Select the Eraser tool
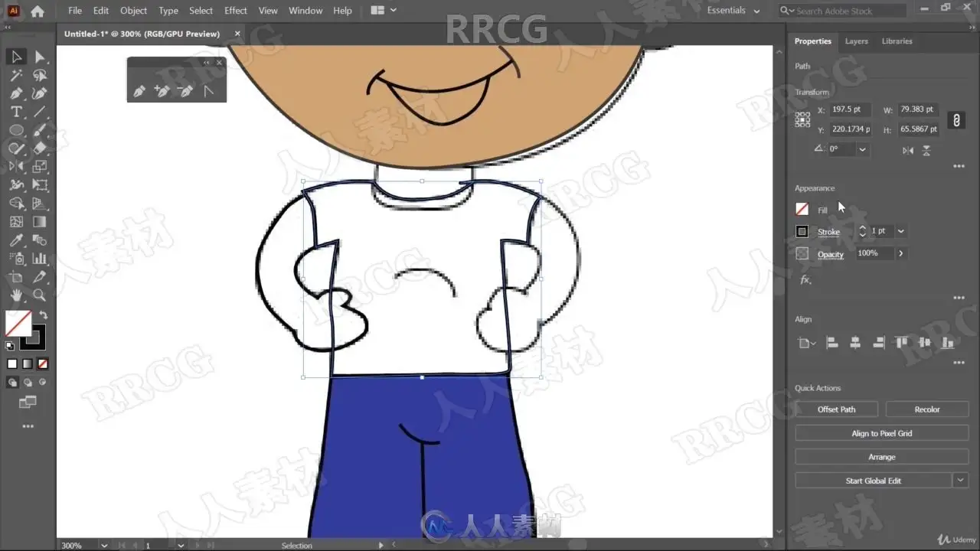The height and width of the screenshot is (551, 980). click(40, 148)
